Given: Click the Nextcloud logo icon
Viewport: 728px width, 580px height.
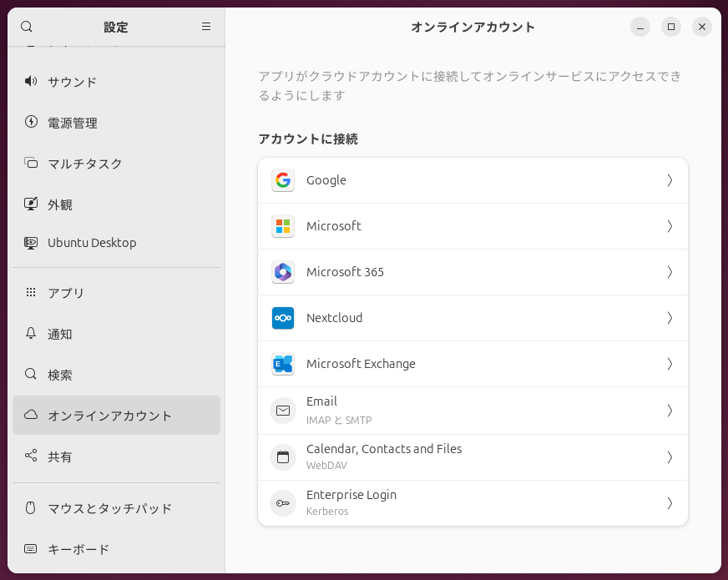Looking at the screenshot, I should pyautogui.click(x=283, y=318).
